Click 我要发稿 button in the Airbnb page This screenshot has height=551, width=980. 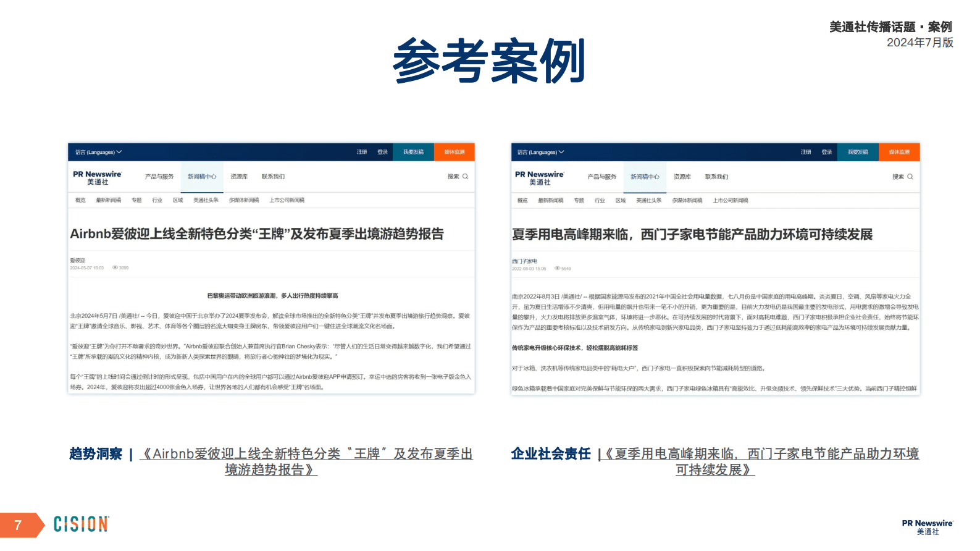pyautogui.click(x=414, y=152)
